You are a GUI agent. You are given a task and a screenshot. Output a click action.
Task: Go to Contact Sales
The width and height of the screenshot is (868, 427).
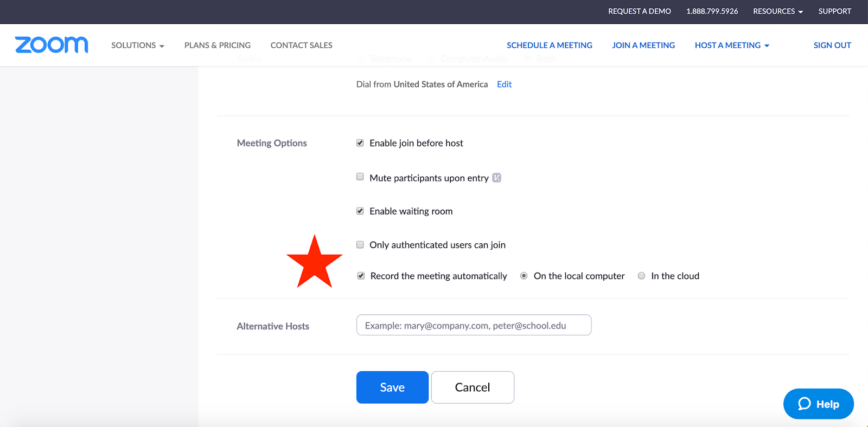302,46
